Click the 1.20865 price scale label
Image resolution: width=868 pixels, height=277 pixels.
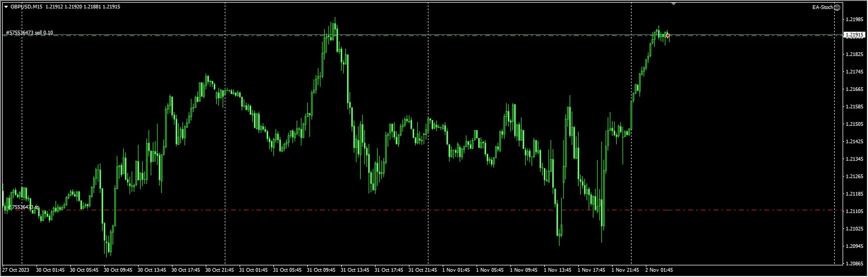[854, 263]
